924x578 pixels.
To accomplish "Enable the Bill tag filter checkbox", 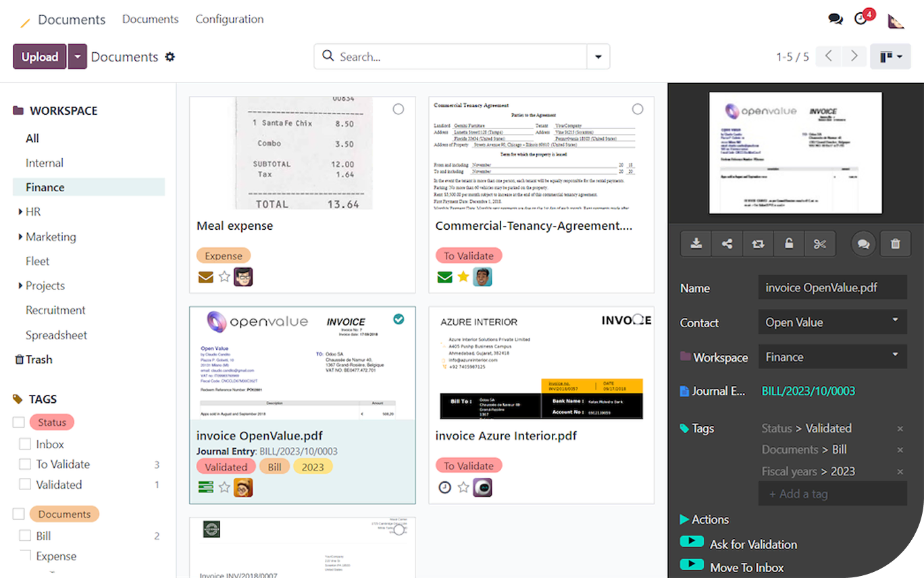I will (25, 536).
